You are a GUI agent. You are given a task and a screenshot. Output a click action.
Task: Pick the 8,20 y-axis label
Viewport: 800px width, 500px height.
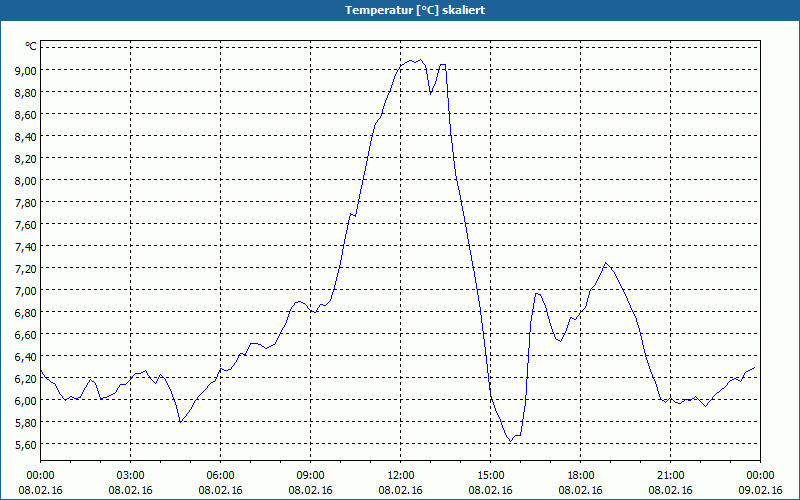coord(26,159)
